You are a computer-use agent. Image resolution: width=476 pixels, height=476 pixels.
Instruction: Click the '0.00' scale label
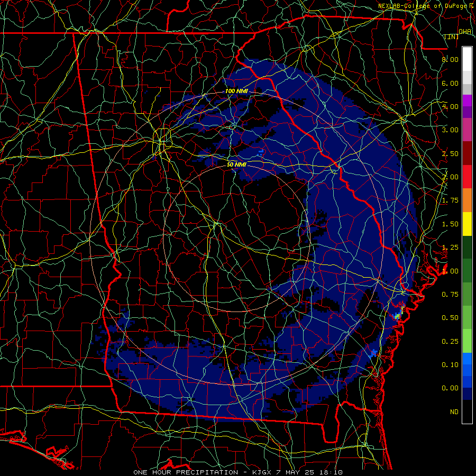tap(450, 388)
